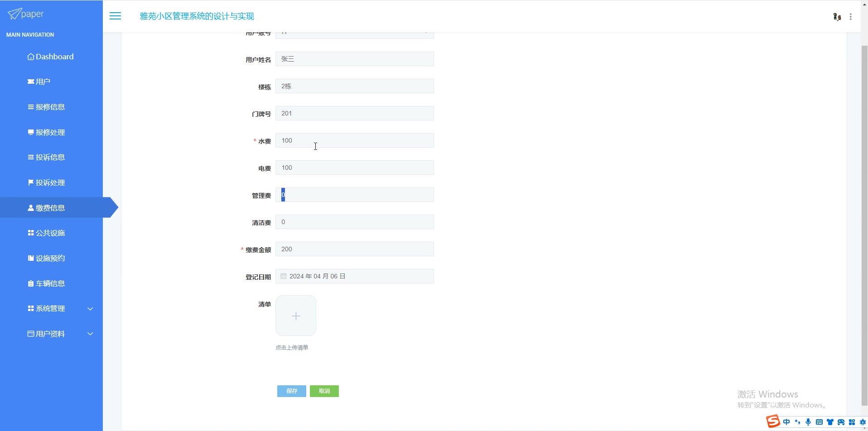Image resolution: width=868 pixels, height=431 pixels.
Task: Open the IME toolbox grid icon
Action: 852,422
